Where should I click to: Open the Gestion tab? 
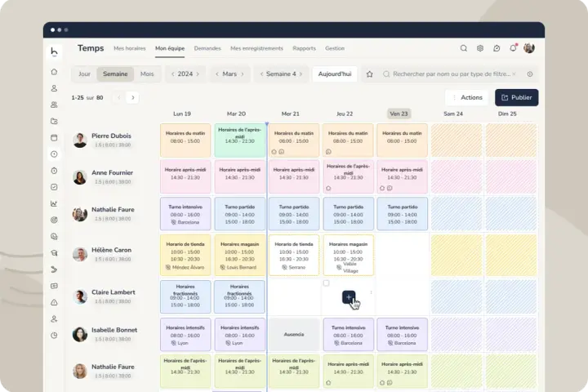335,48
